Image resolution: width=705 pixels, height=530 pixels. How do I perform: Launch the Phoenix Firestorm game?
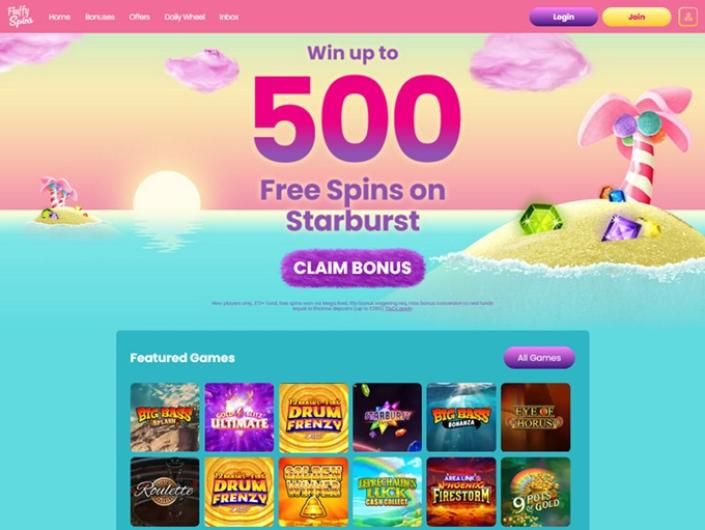(462, 492)
